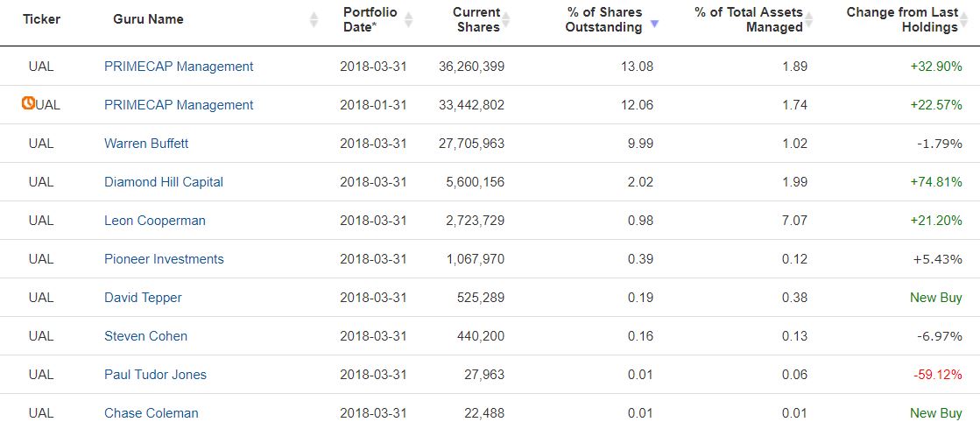Click the +21.20% change value
Screen dimensions: 980x429
tap(937, 221)
